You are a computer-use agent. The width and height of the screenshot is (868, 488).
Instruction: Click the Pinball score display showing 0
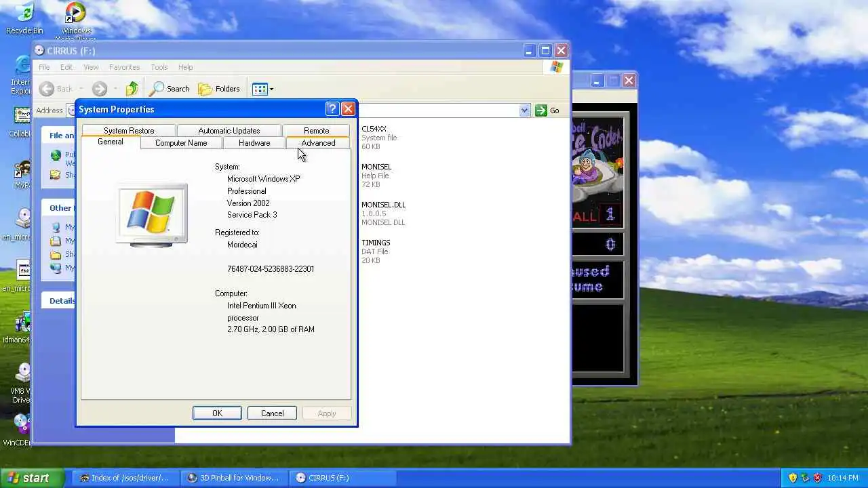pyautogui.click(x=598, y=245)
